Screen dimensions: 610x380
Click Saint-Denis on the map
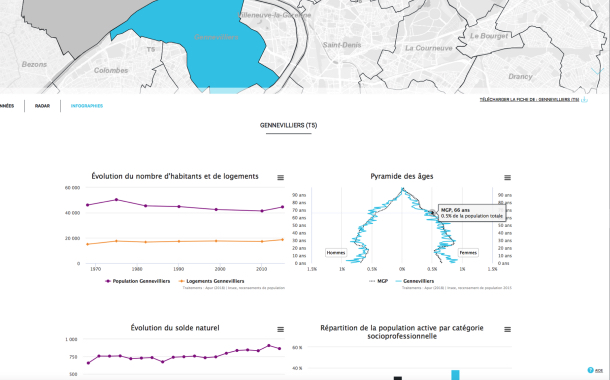coord(342,45)
